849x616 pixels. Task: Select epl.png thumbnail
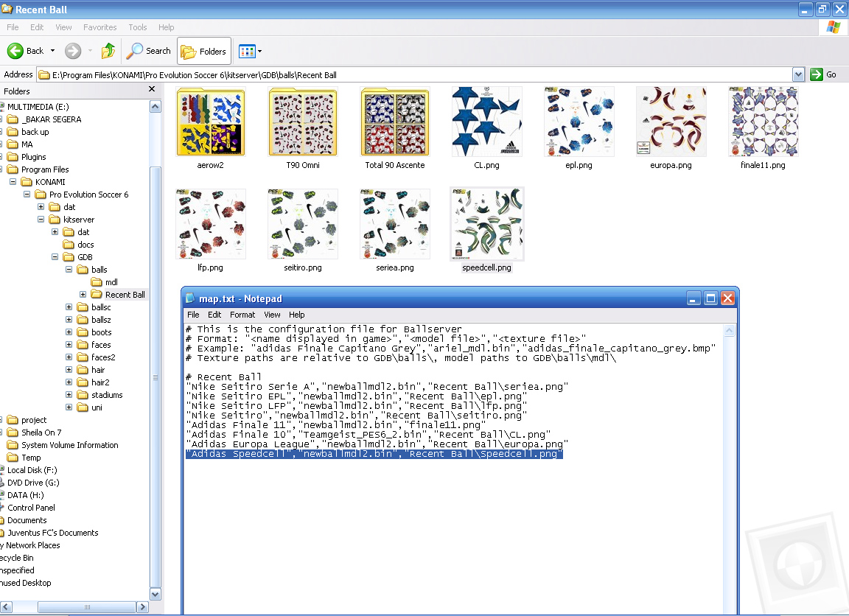[x=579, y=122]
